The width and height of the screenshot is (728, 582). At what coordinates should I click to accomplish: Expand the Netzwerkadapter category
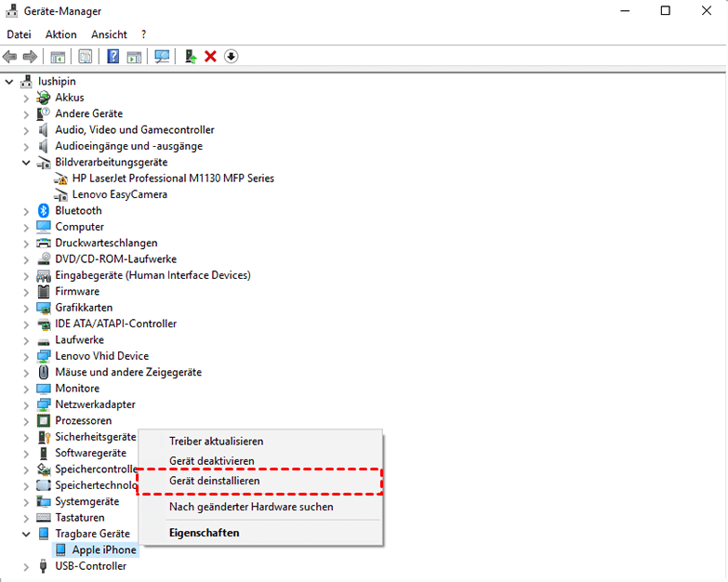pos(26,405)
